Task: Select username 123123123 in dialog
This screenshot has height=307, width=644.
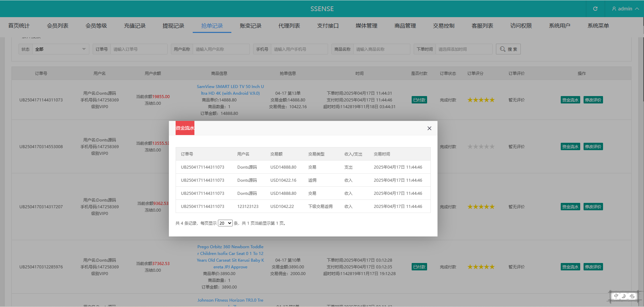Action: (x=248, y=207)
